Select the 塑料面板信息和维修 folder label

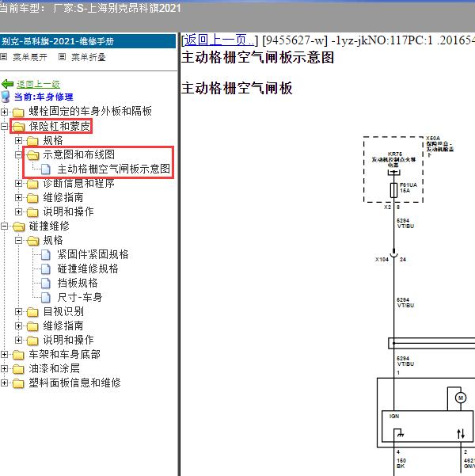pos(74,383)
